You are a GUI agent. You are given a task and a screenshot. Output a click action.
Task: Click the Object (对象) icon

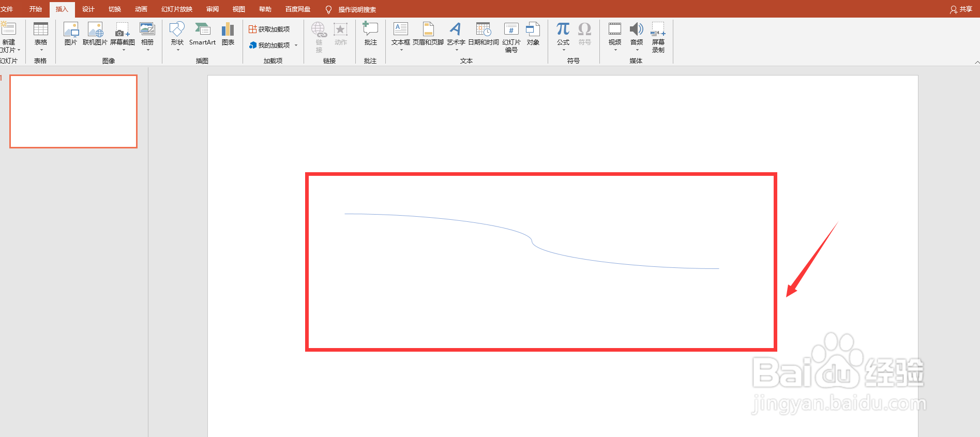pos(533,29)
